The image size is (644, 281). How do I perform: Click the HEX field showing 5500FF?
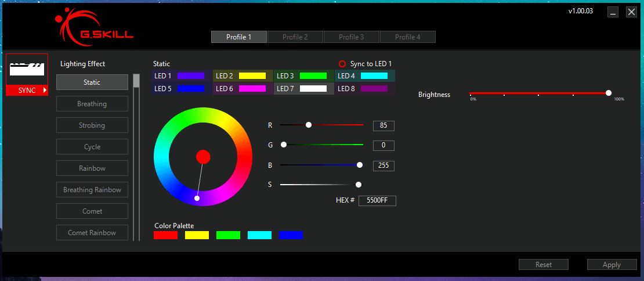pyautogui.click(x=377, y=201)
